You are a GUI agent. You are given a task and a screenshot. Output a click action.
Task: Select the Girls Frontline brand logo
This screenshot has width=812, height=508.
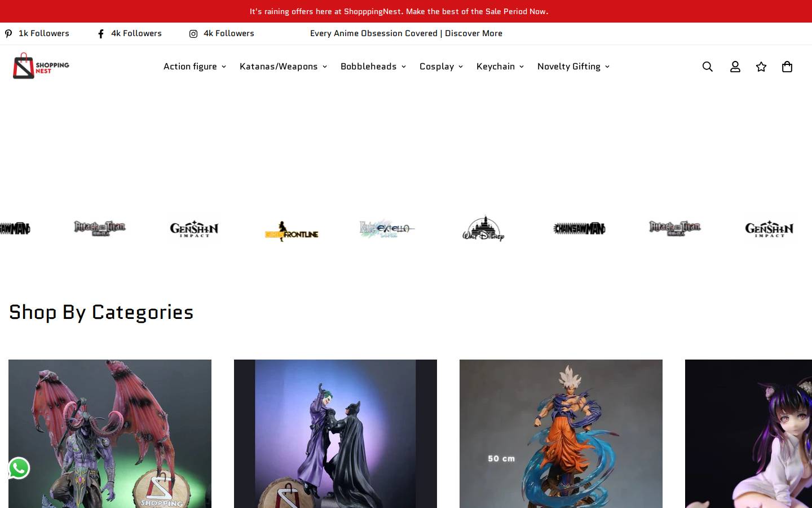(292, 231)
